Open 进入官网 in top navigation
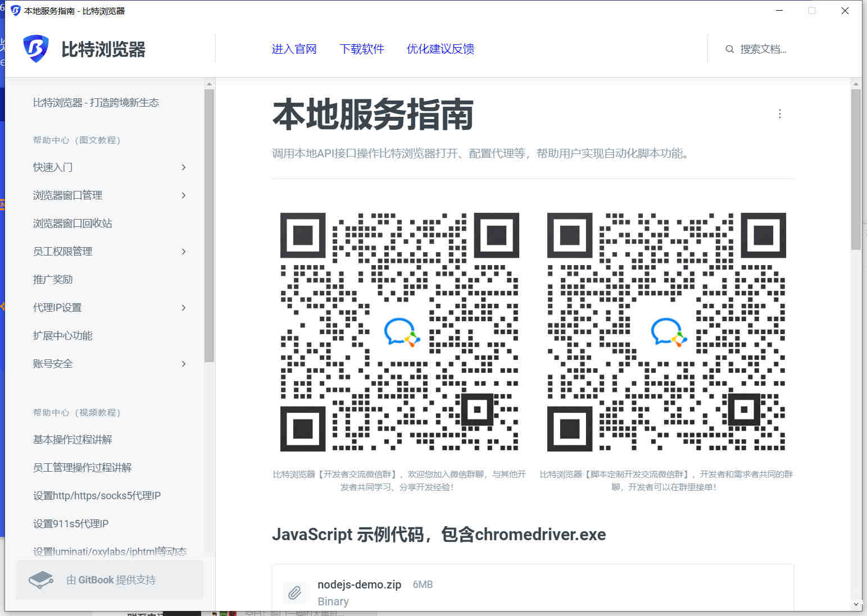 click(x=294, y=49)
